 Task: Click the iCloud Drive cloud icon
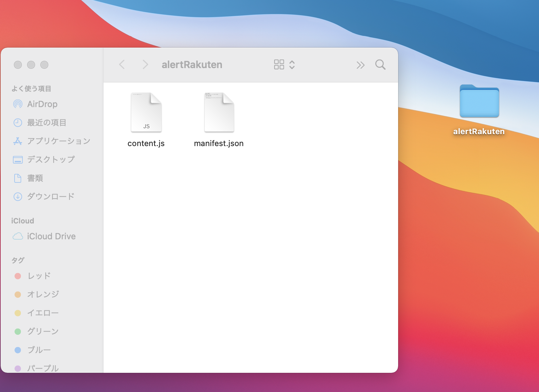click(18, 236)
